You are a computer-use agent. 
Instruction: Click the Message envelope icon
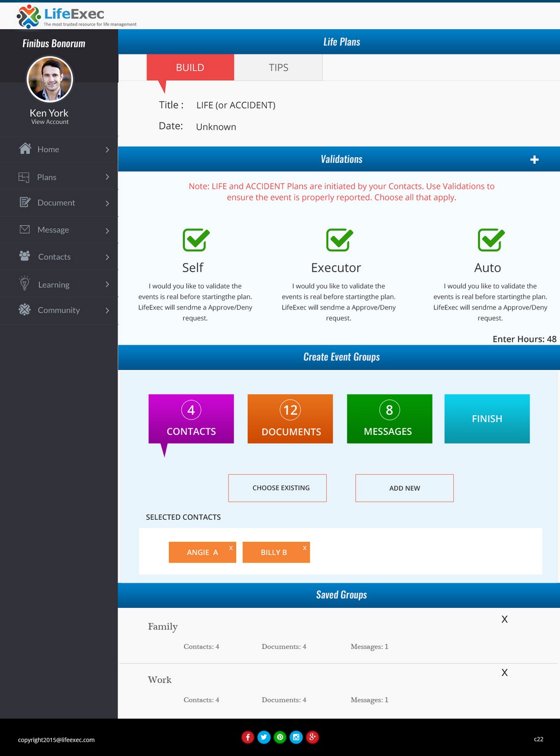coord(24,229)
